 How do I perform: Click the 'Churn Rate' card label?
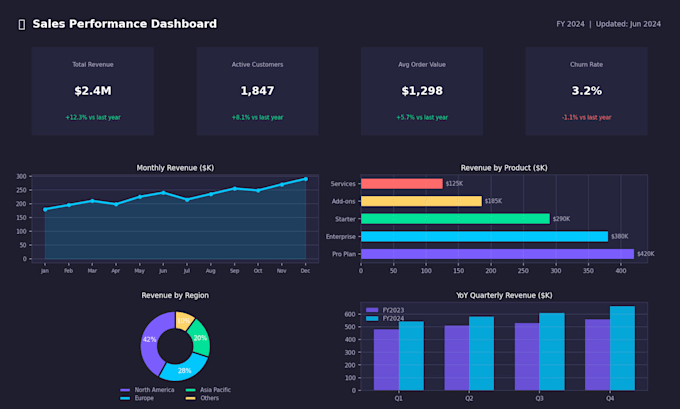(x=586, y=65)
